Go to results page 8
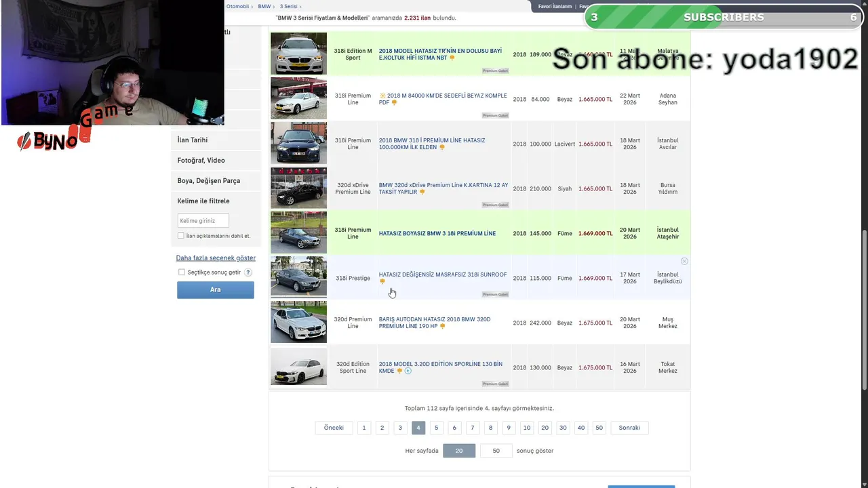Screen dimensions: 868x488 click(491, 428)
